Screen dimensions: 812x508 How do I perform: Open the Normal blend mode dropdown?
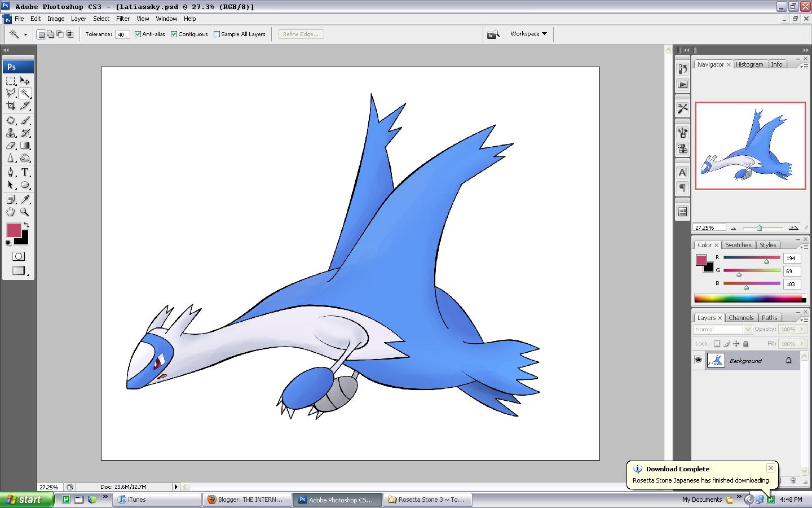point(723,329)
